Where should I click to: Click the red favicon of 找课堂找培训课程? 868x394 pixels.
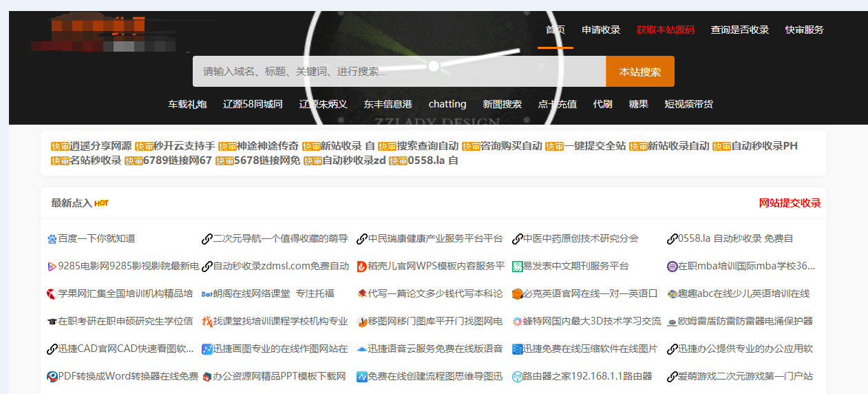pyautogui.click(x=207, y=322)
